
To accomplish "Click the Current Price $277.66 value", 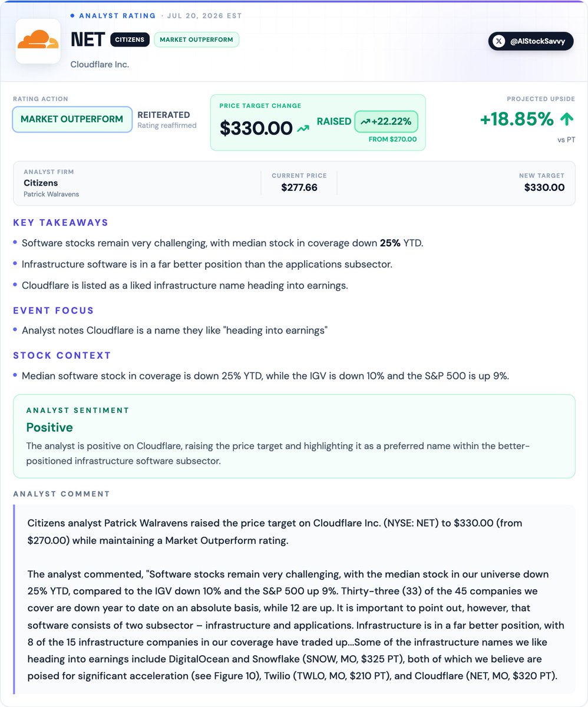I will tap(299, 188).
